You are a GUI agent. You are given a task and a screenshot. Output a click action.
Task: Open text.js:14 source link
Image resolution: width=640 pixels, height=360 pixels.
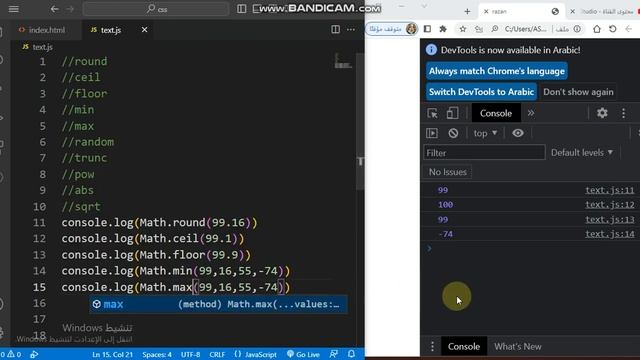610,234
